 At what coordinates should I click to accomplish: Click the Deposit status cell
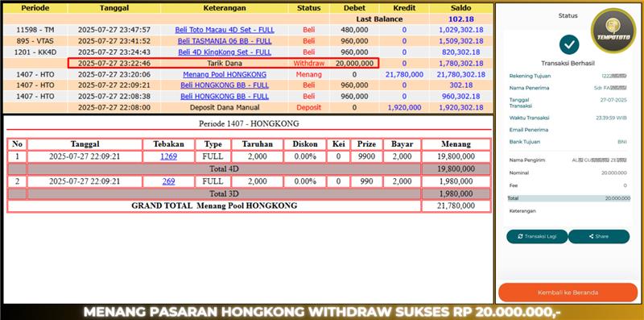309,107
